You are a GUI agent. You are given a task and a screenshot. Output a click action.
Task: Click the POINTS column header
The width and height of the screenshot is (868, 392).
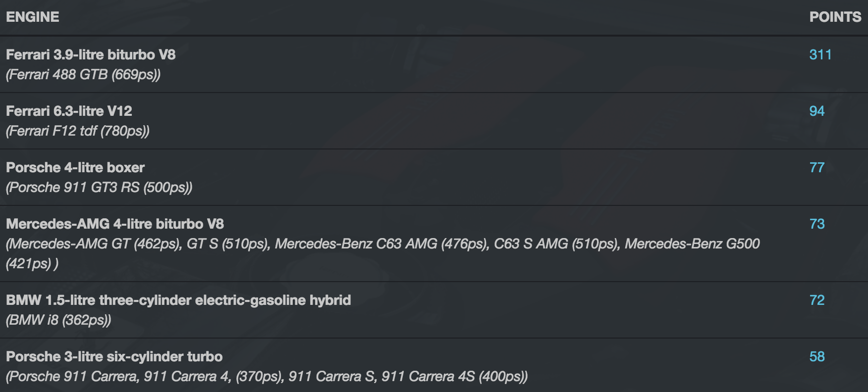point(835,17)
